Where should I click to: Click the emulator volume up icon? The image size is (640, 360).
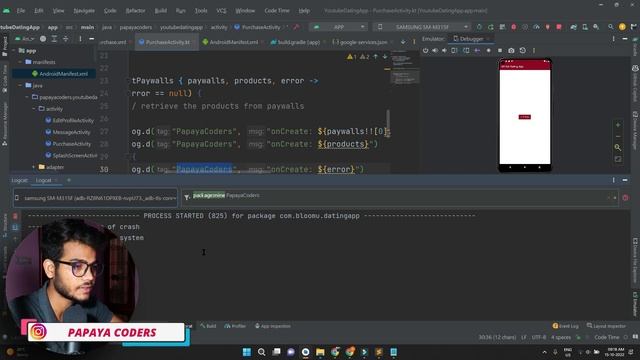[x=435, y=51]
